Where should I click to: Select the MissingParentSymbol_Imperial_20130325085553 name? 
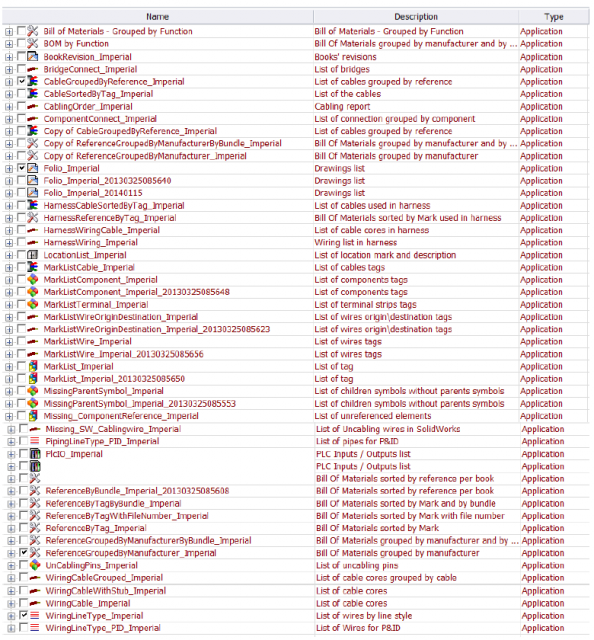[x=140, y=403]
